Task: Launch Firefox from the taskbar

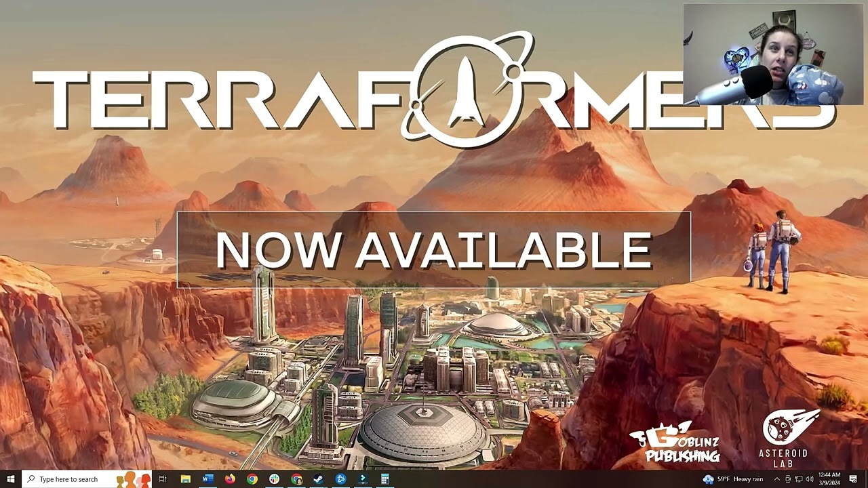Action: [x=230, y=479]
